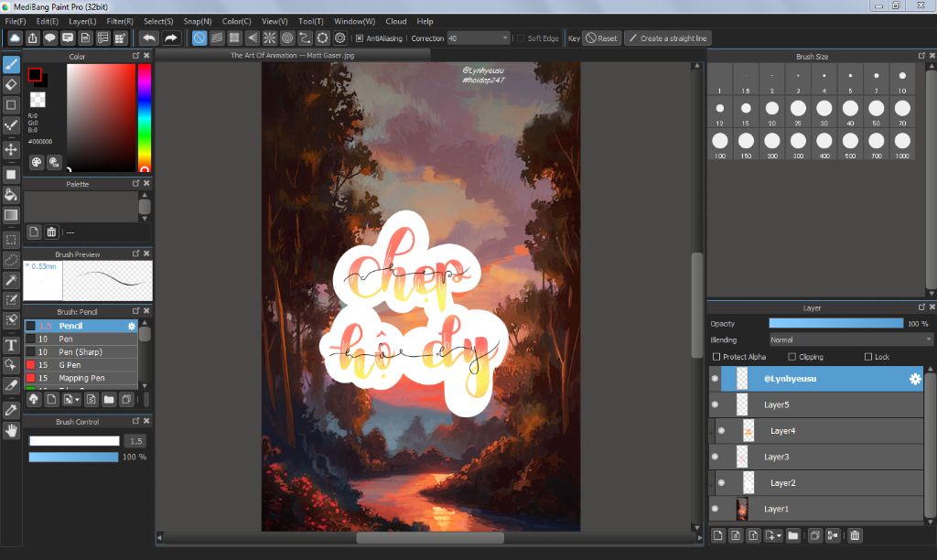Select the rectangular Select tool
937x560 pixels.
pyautogui.click(x=11, y=240)
